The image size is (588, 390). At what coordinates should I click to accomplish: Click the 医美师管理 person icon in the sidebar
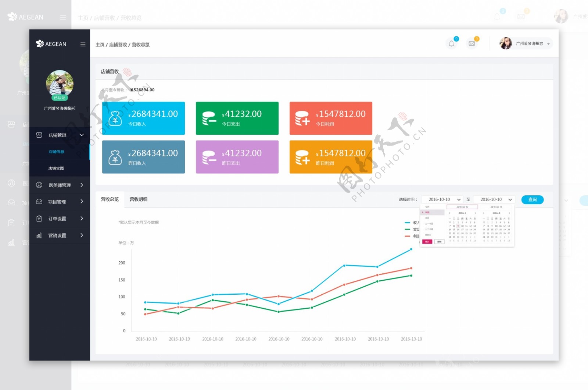(39, 185)
